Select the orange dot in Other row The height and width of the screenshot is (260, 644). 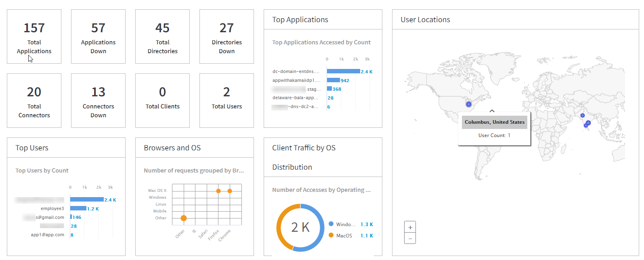[x=184, y=218]
